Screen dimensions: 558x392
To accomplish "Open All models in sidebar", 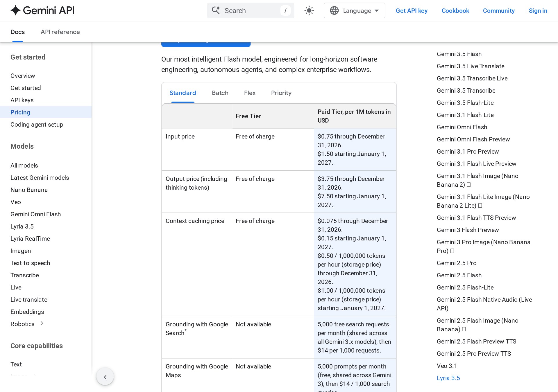I will coord(24,166).
